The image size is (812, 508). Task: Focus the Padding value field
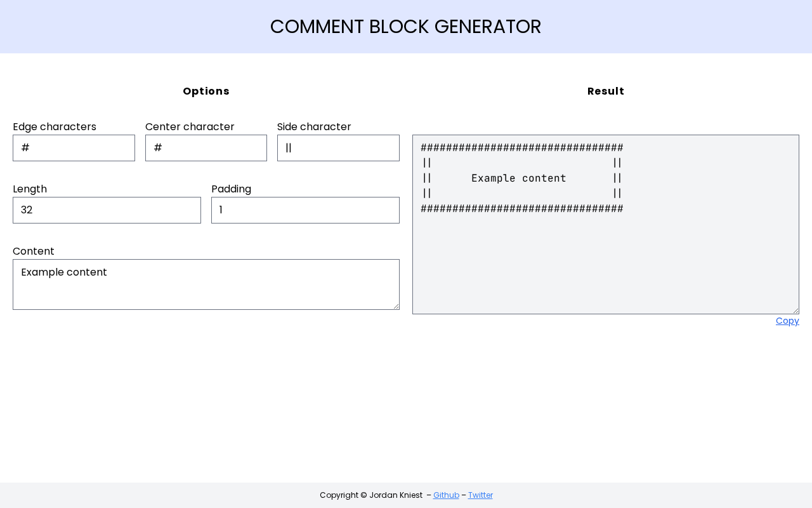pos(305,210)
